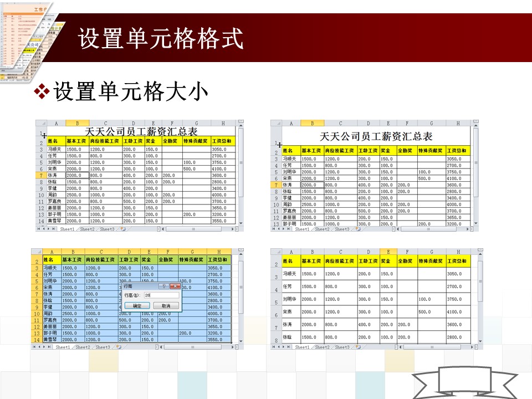Click the compact title 天天公司员工薪资汇总表 in the top-left sheet
The width and height of the screenshot is (532, 399).
141,132
